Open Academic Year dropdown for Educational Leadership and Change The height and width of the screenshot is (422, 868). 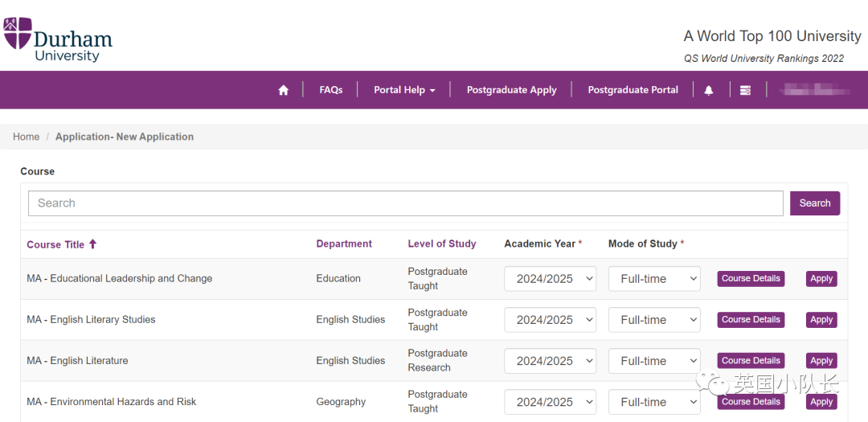point(551,279)
